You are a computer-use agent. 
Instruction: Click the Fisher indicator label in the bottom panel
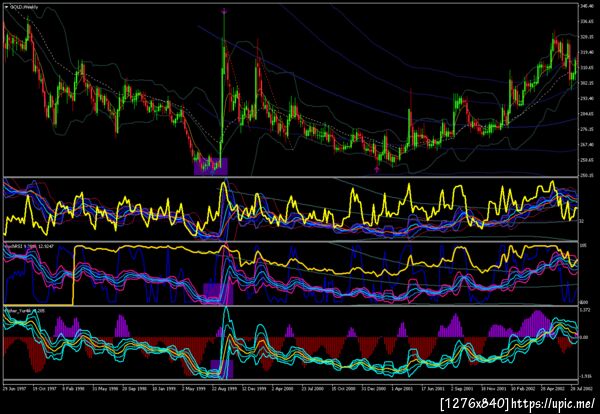(23, 311)
